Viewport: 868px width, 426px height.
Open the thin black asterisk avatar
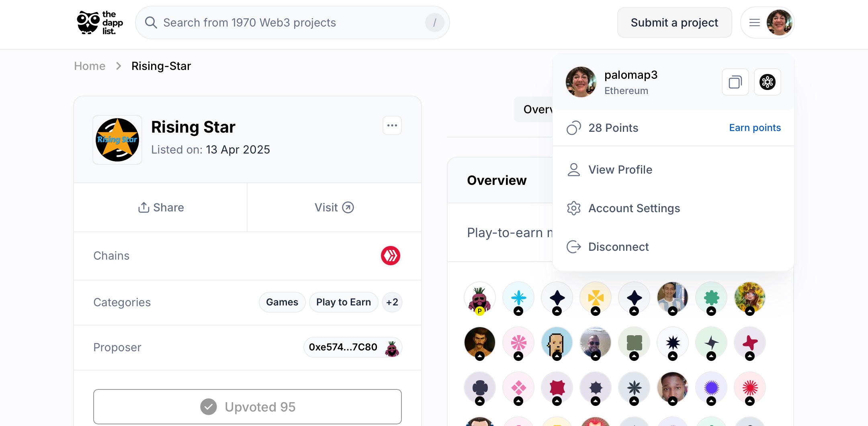coord(634,388)
